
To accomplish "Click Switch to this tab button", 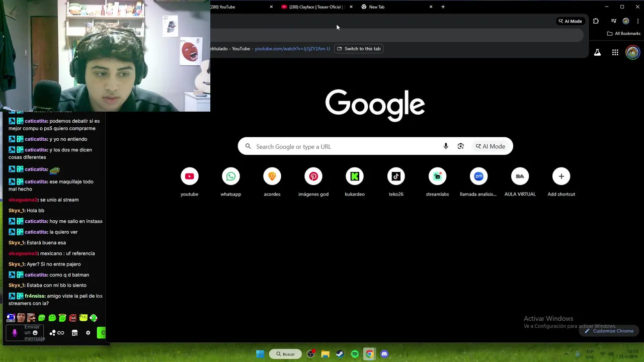I will 359,49.
